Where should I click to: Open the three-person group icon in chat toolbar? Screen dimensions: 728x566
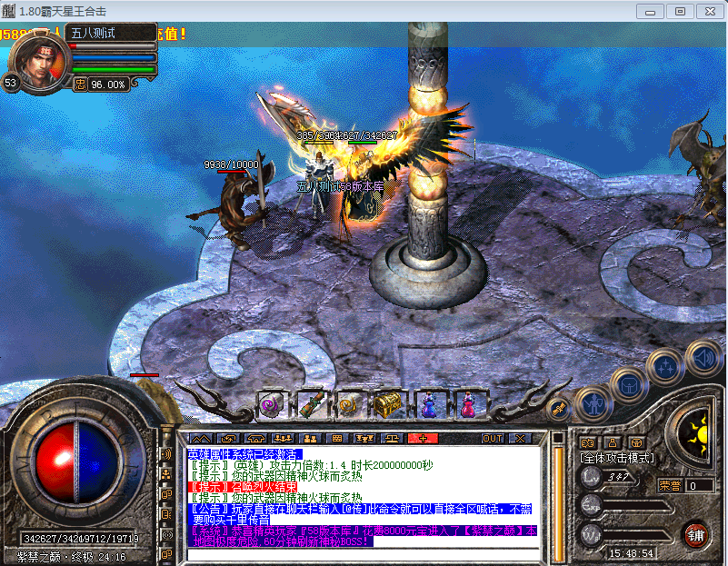[284, 439]
